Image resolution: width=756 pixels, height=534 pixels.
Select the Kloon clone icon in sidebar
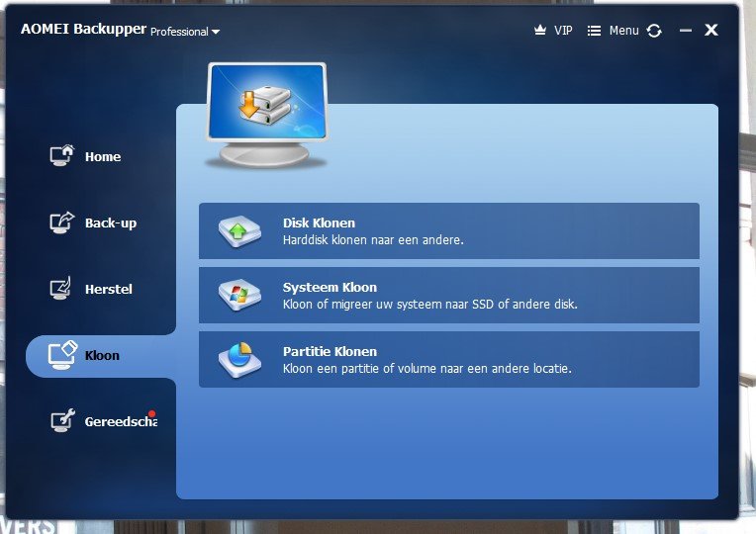62,355
